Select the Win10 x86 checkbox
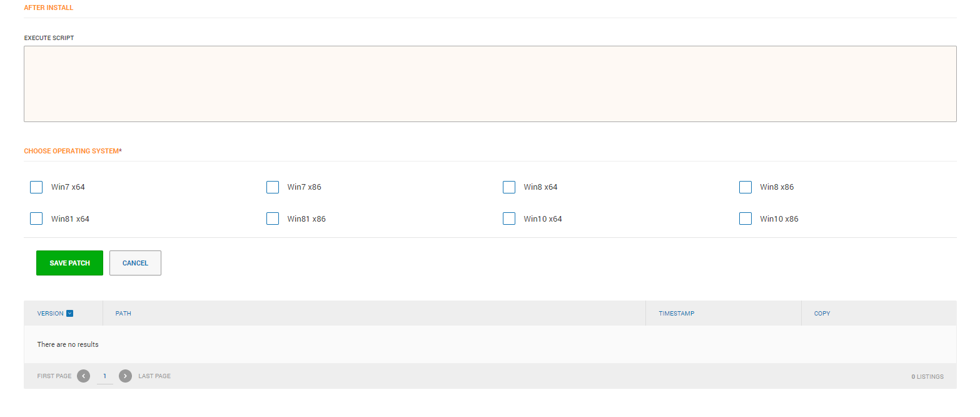Image resolution: width=980 pixels, height=417 pixels. (745, 219)
